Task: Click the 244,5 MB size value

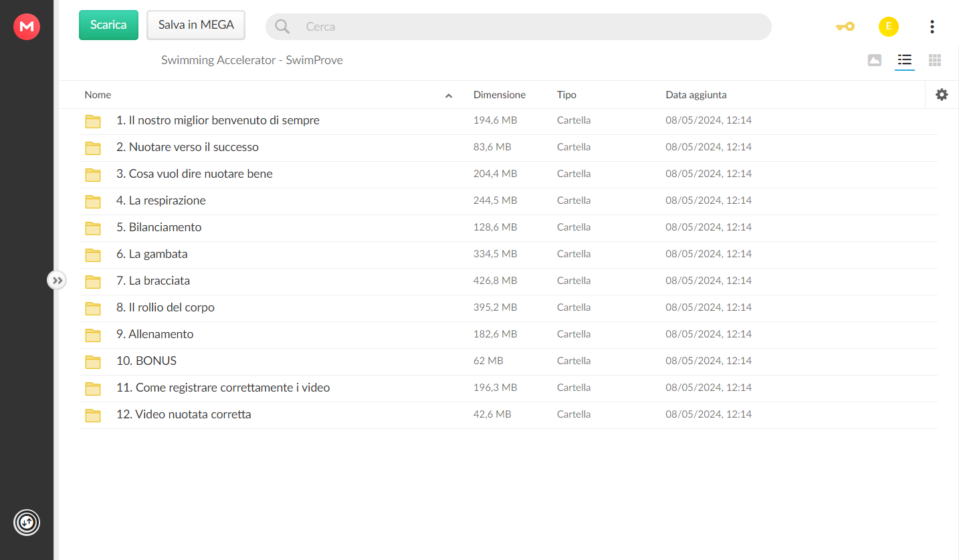Action: pyautogui.click(x=495, y=200)
